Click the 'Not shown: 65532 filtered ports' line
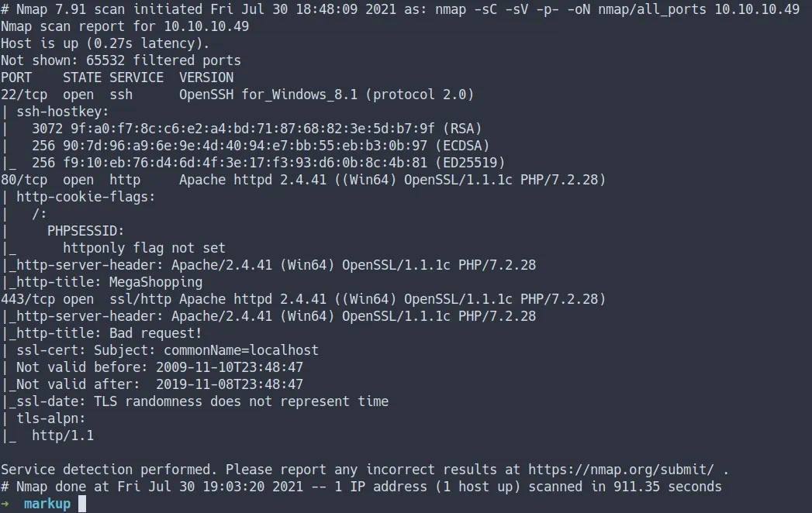 click(x=121, y=60)
